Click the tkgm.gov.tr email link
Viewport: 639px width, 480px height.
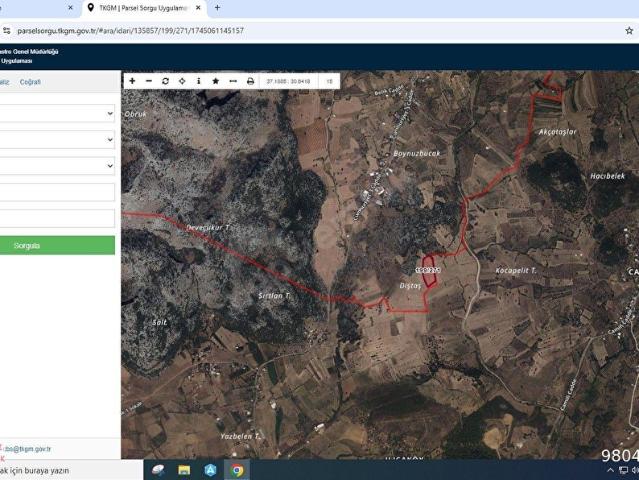click(28, 449)
